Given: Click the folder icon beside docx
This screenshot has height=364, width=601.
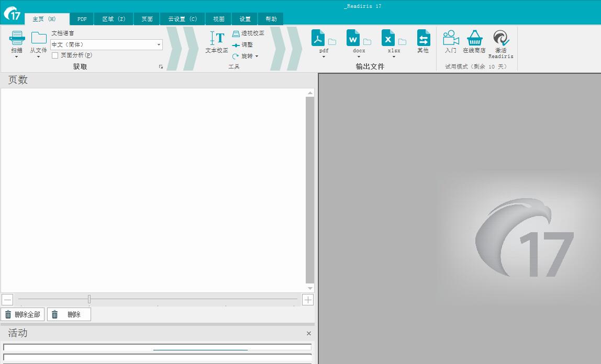Looking at the screenshot, I should click(x=367, y=42).
